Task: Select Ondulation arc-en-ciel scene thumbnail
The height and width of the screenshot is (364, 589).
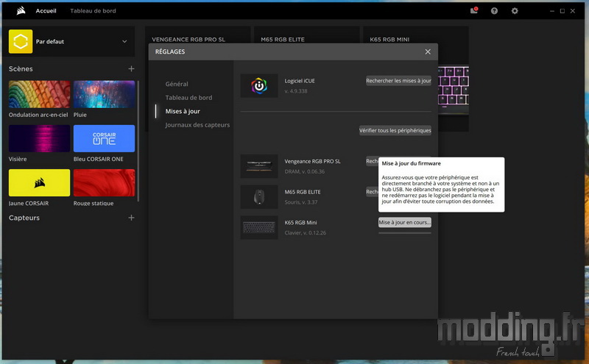Action: 40,94
